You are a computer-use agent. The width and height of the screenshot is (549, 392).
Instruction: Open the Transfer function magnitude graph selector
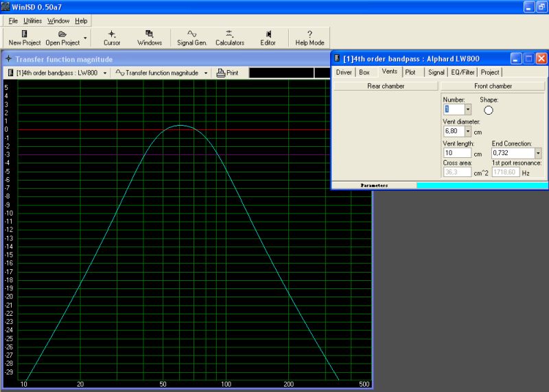click(161, 72)
